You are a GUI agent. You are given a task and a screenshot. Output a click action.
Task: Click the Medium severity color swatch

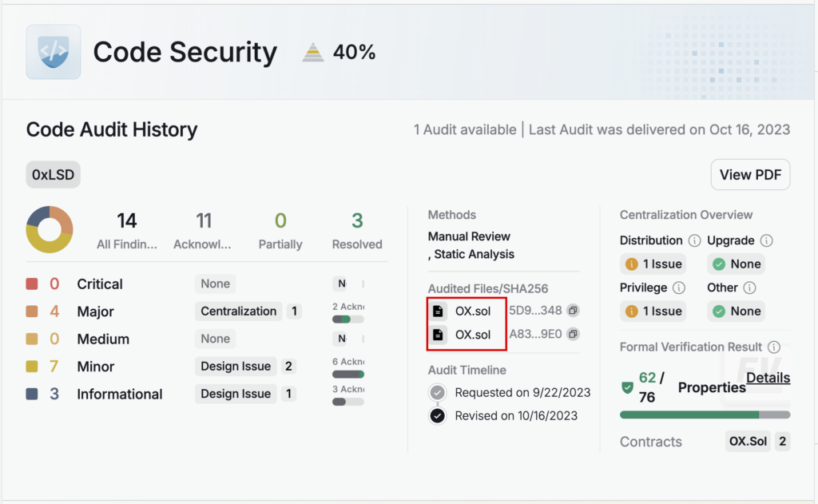point(32,339)
